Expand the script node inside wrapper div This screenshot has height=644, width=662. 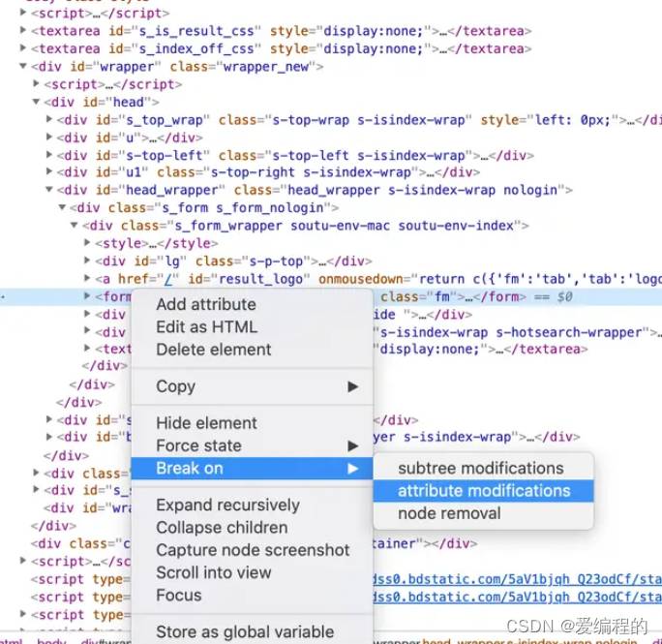click(x=37, y=83)
